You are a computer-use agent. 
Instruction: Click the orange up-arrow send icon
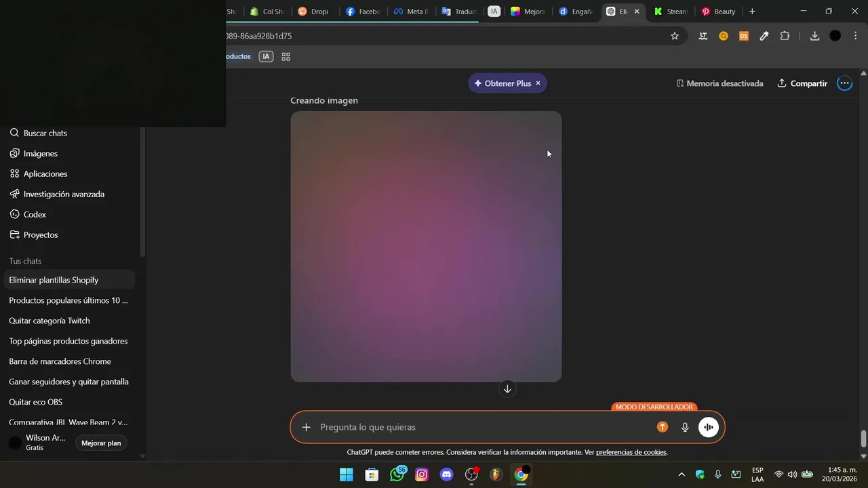pyautogui.click(x=663, y=427)
